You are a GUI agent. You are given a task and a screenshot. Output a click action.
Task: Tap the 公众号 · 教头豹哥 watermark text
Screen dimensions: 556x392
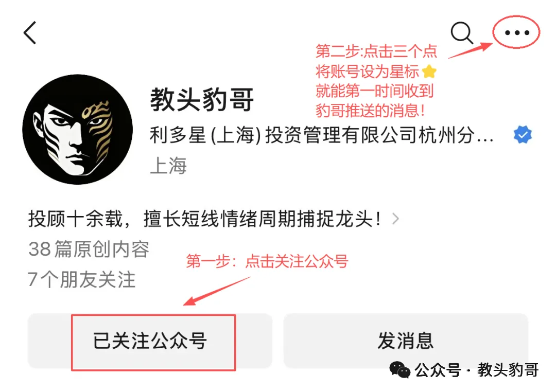point(477,370)
